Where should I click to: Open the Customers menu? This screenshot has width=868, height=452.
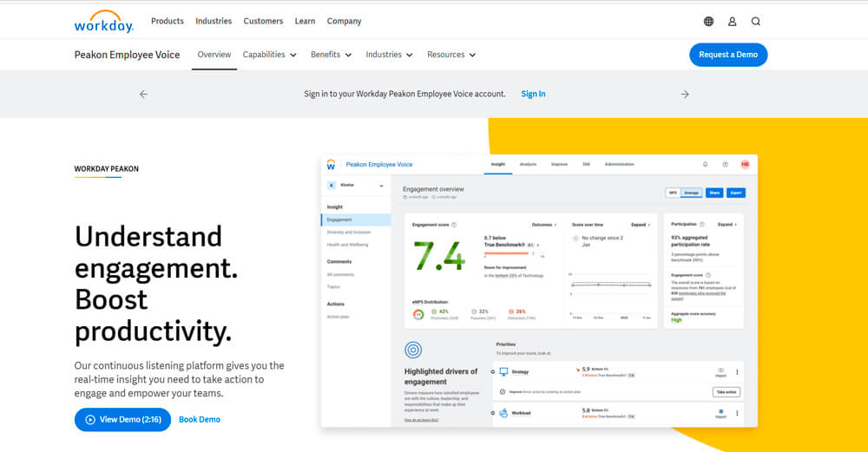coord(263,21)
